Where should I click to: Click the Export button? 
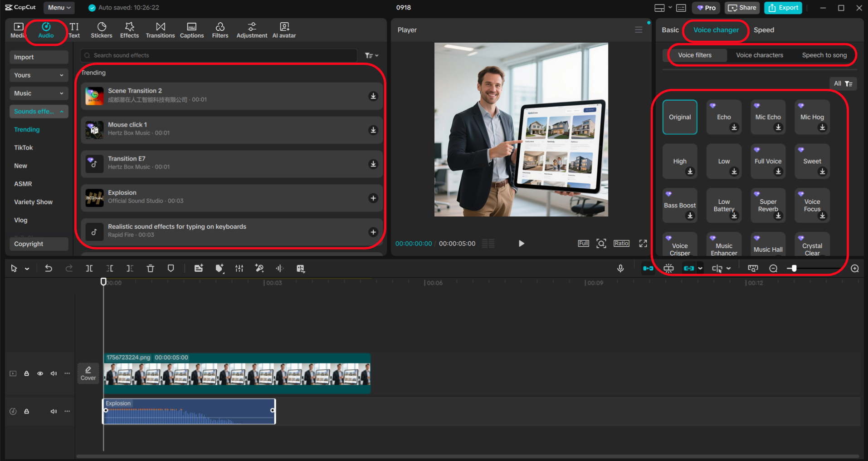pyautogui.click(x=783, y=8)
